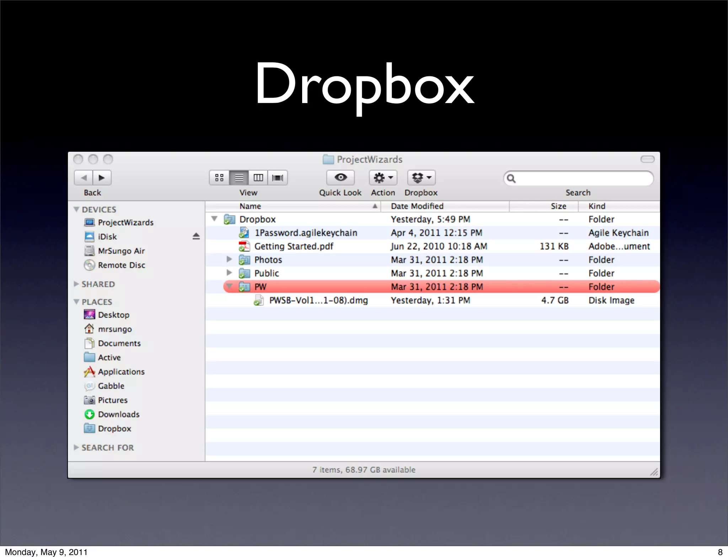The width and height of the screenshot is (728, 560).
Task: Select the PW folder icon in the list
Action: coord(244,286)
